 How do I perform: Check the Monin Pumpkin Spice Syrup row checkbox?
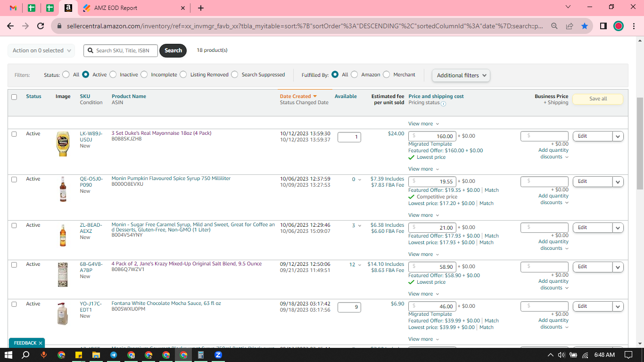point(14,180)
